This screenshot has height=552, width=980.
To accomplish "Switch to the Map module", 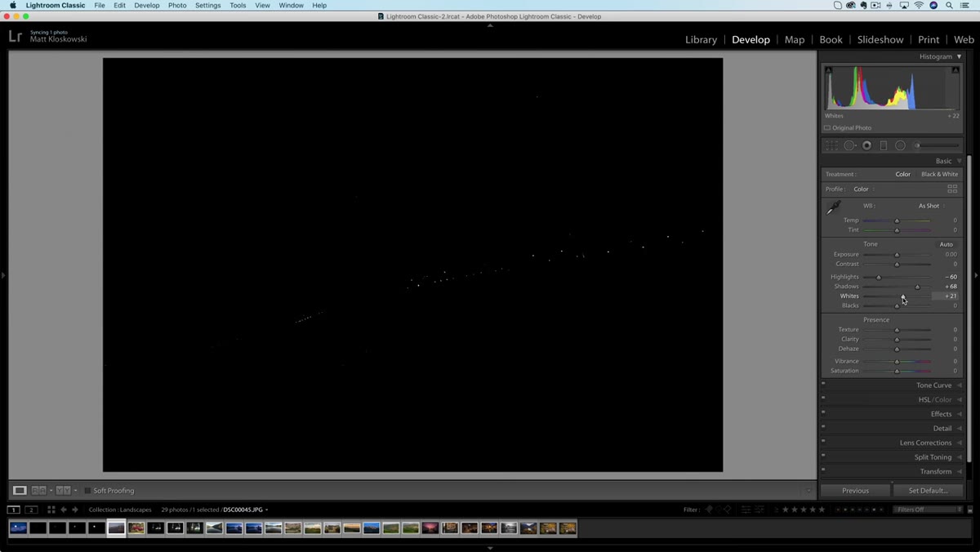I will pyautogui.click(x=795, y=39).
